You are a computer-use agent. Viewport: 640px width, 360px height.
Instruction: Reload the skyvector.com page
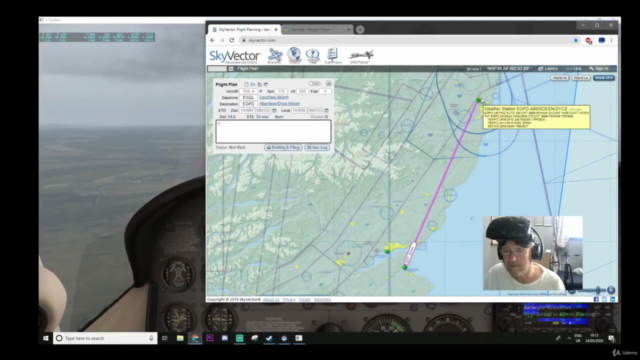coord(232,40)
